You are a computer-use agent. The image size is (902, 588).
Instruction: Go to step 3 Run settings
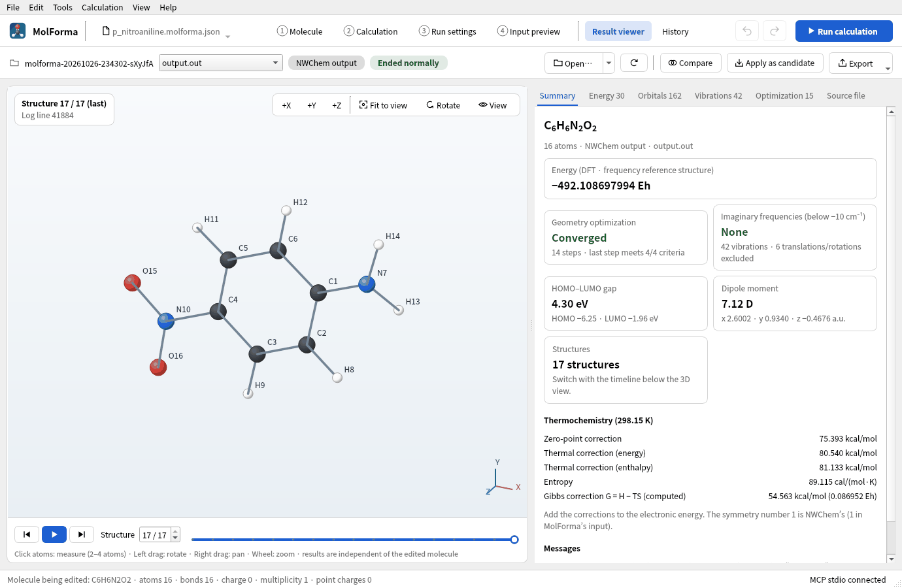tap(448, 31)
